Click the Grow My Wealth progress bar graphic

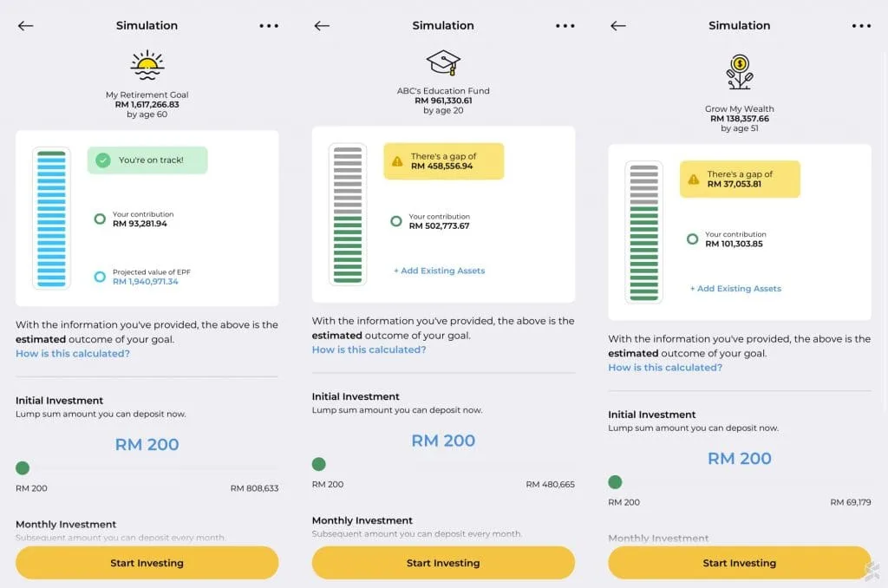click(643, 232)
